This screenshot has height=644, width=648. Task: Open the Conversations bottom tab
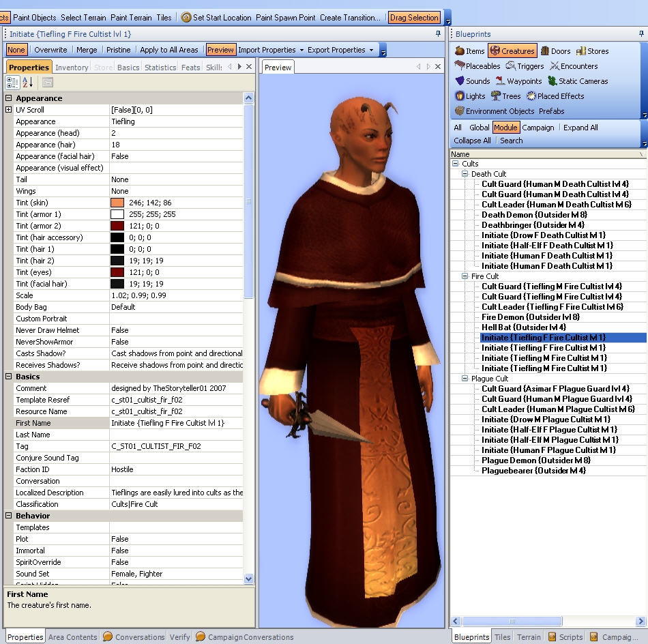point(134,637)
